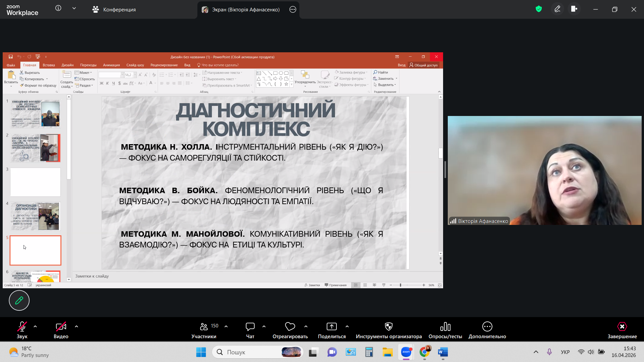
Task: Click the Share screen icon
Action: pyautogui.click(x=331, y=326)
